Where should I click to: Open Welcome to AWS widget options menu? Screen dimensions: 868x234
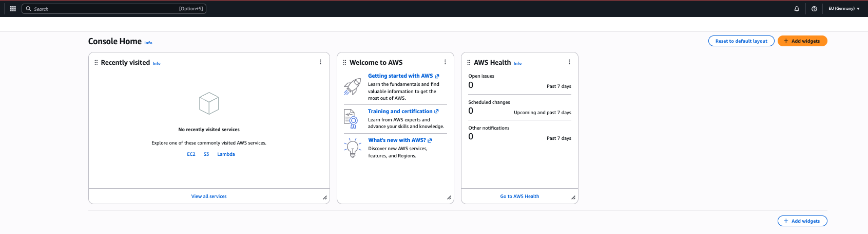(445, 62)
